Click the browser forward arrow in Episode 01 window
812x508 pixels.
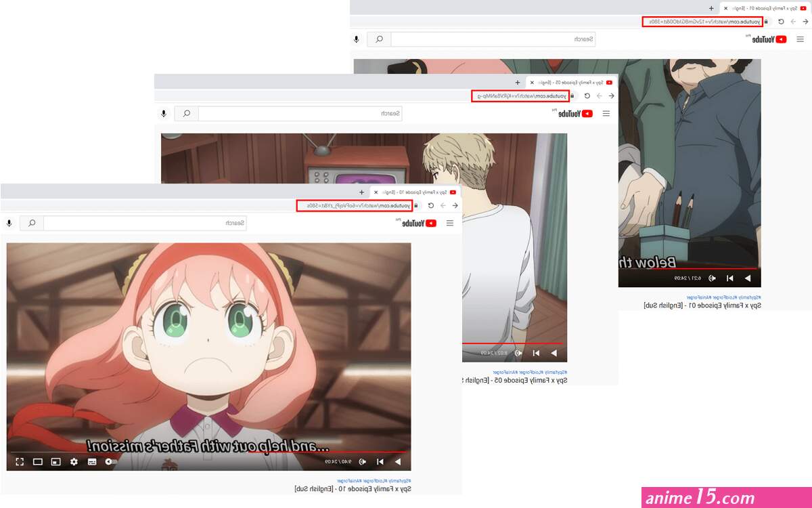793,22
